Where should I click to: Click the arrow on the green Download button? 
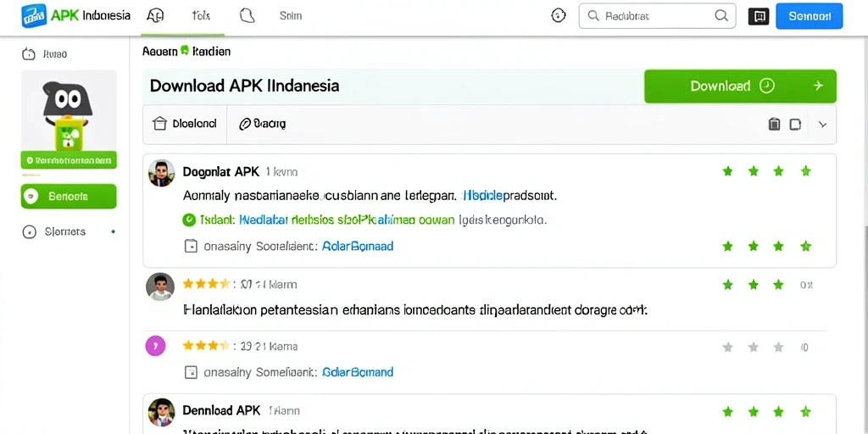pos(818,86)
